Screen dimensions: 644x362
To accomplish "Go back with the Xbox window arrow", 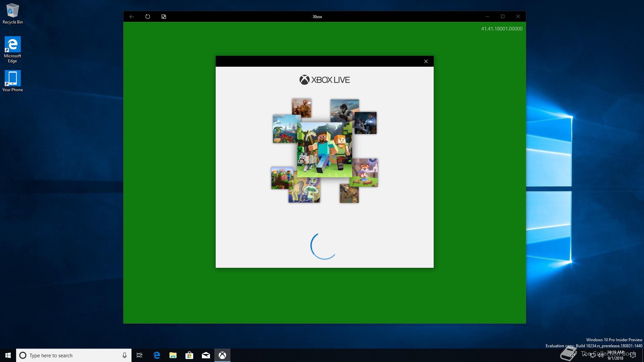I will pyautogui.click(x=131, y=16).
